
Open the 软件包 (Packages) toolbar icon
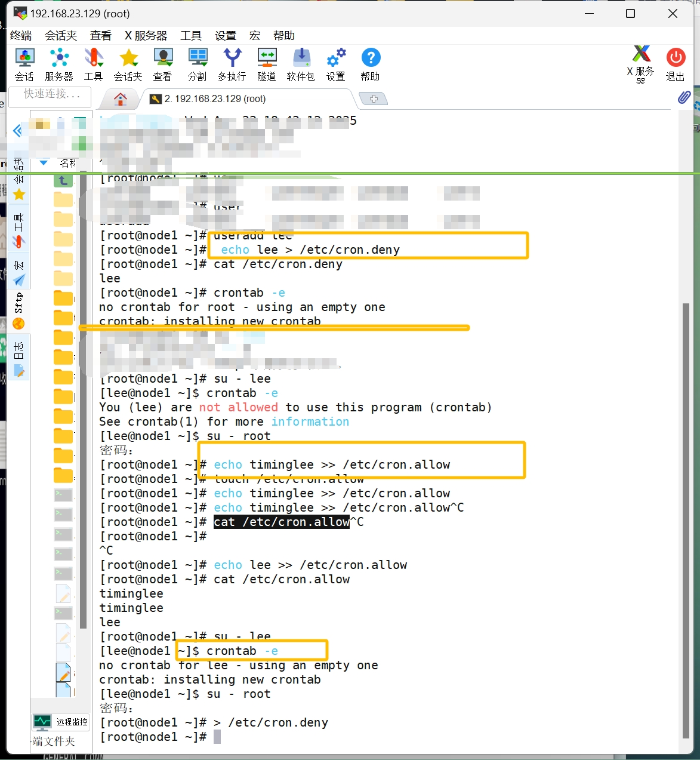click(x=301, y=64)
